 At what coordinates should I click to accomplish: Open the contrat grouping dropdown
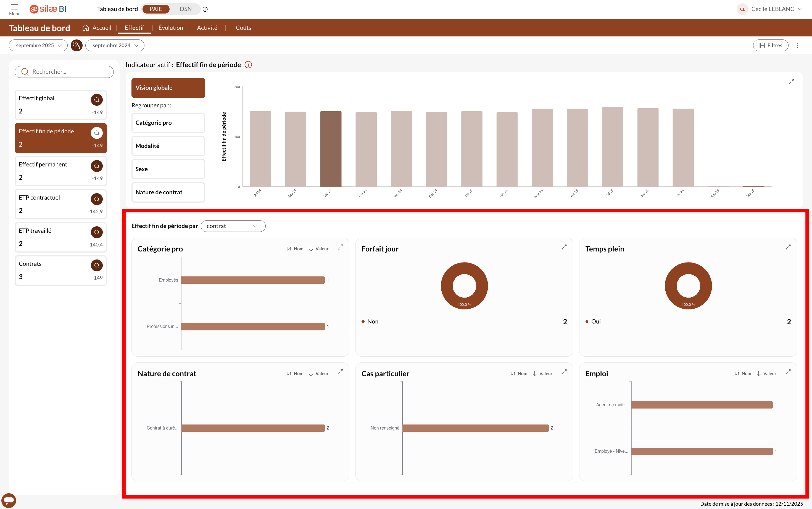coord(233,226)
